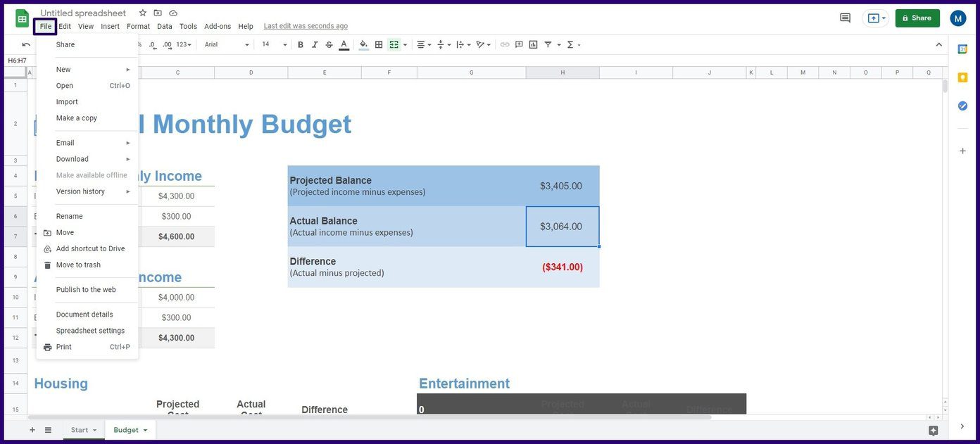Open horizontal align dropdown
This screenshot has width=980, height=444.
424,44
